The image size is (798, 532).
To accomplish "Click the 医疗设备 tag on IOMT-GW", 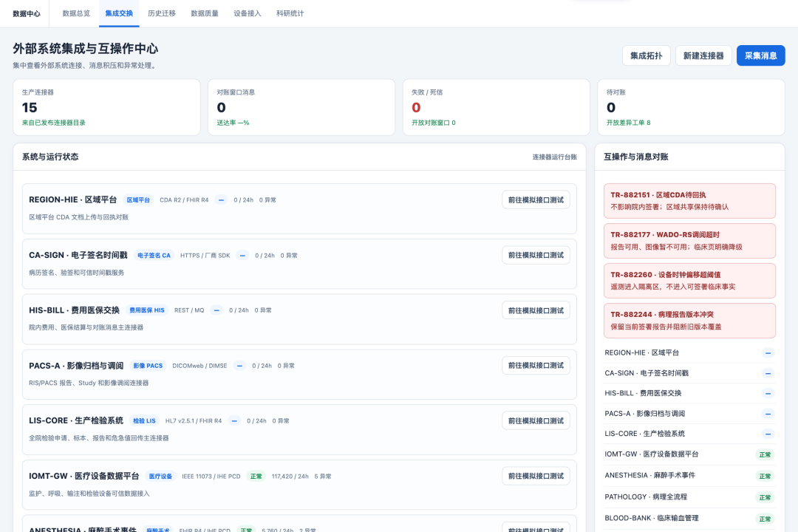I will 160,477.
